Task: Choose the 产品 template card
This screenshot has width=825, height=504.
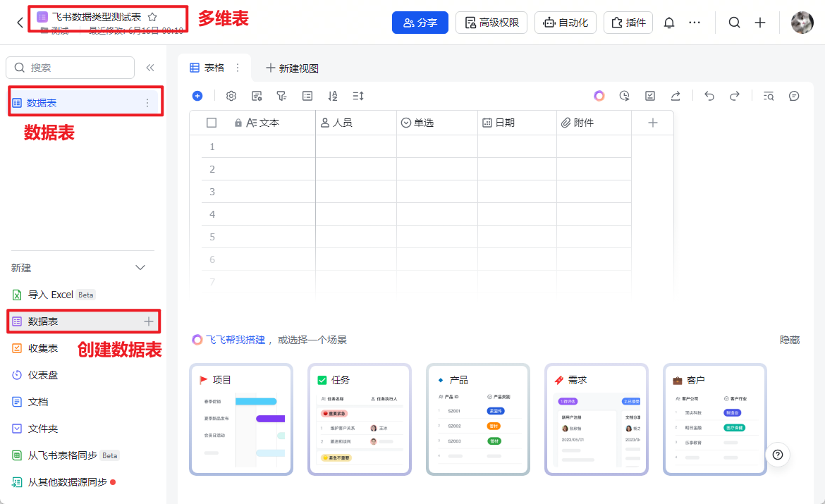Action: (x=478, y=419)
